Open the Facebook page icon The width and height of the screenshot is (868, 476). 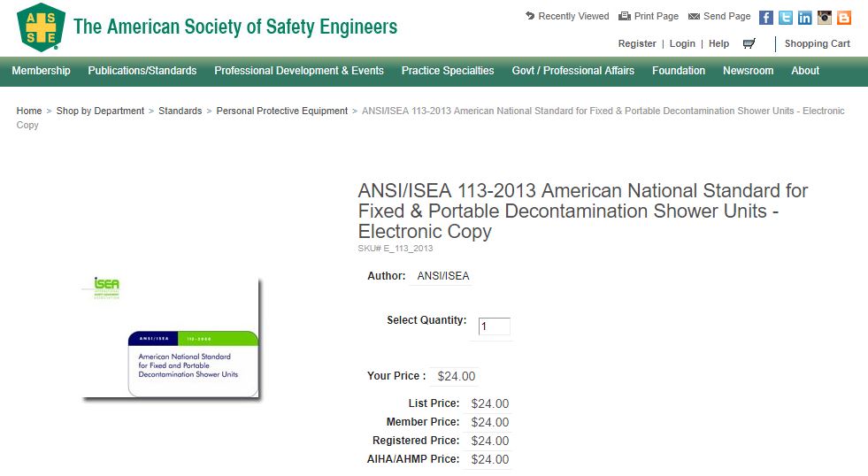click(x=766, y=18)
